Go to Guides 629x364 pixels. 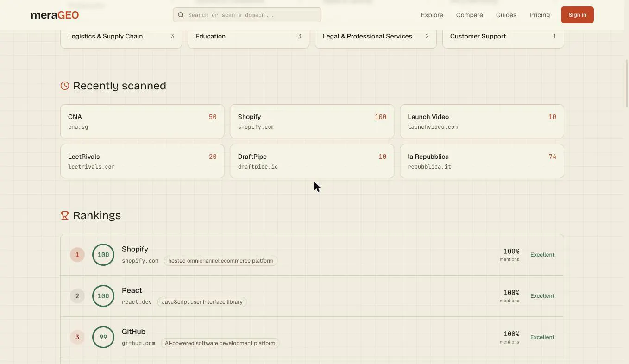tap(506, 15)
